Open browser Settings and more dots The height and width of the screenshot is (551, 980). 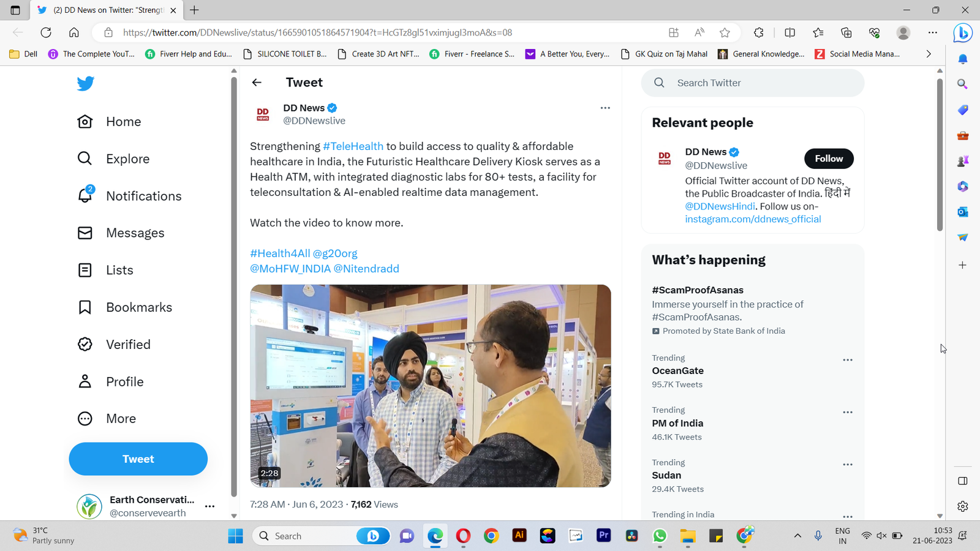tap(932, 32)
